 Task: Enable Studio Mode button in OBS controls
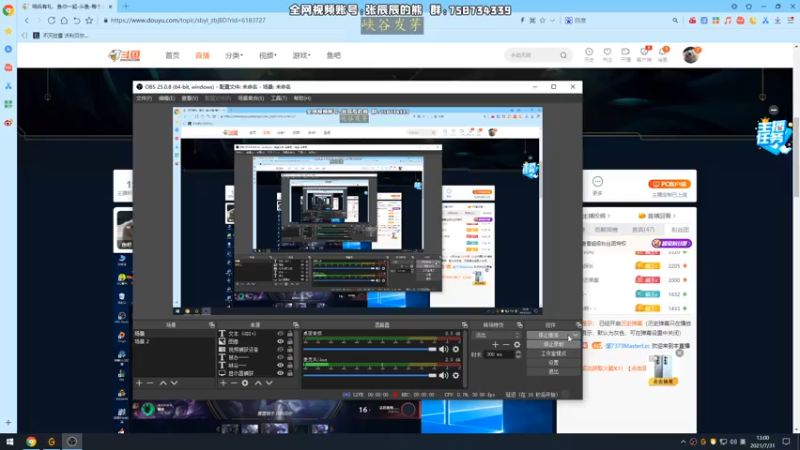pyautogui.click(x=553, y=354)
